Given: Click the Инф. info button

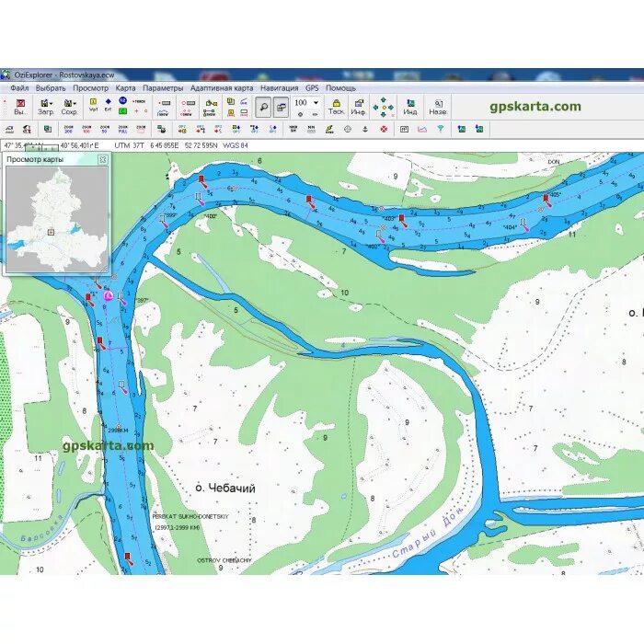Looking at the screenshot, I should (358, 107).
